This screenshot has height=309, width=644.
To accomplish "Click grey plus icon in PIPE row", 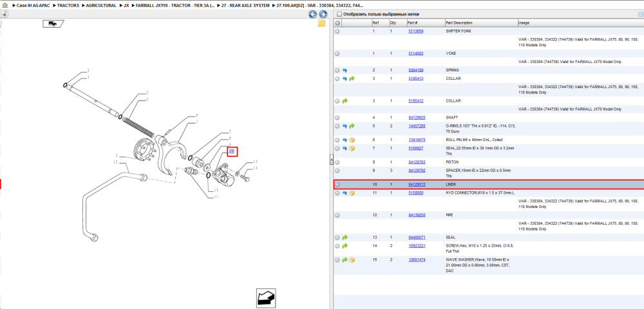I will coord(337,215).
